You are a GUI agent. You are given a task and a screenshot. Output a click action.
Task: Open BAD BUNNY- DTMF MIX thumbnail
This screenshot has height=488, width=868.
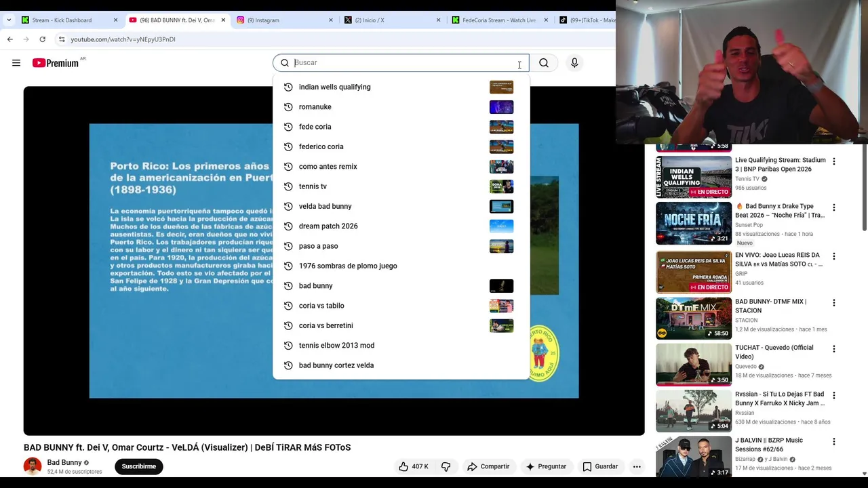tap(694, 318)
